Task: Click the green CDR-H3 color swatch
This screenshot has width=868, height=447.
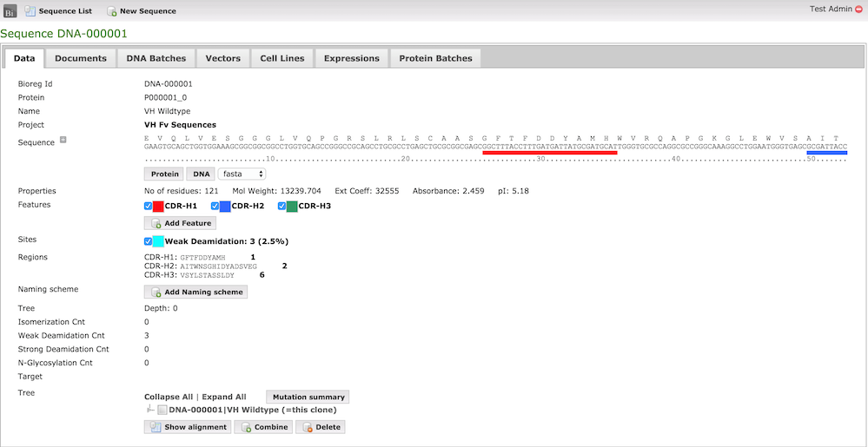Action: [x=292, y=207]
